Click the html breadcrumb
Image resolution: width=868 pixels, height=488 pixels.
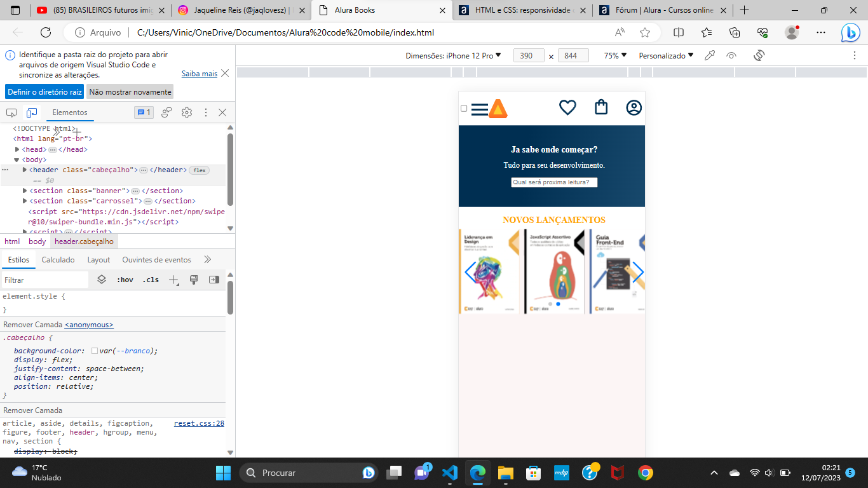point(12,241)
